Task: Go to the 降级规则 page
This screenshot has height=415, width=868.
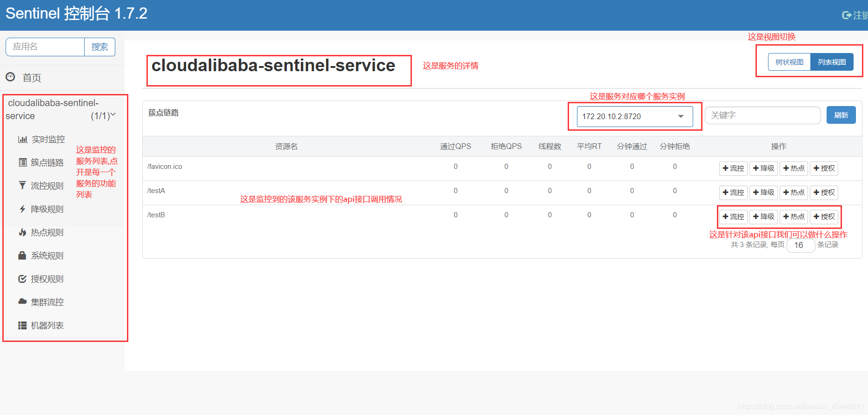Action: [x=47, y=209]
